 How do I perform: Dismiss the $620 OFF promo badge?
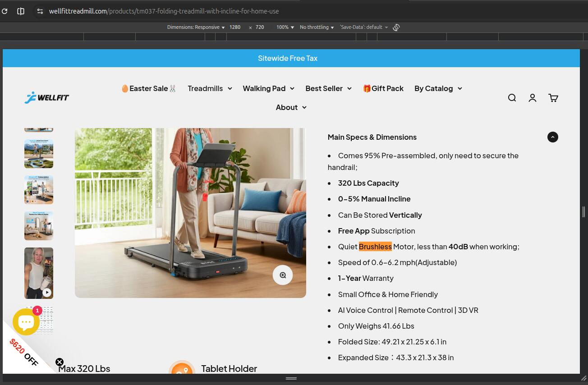coord(60,362)
